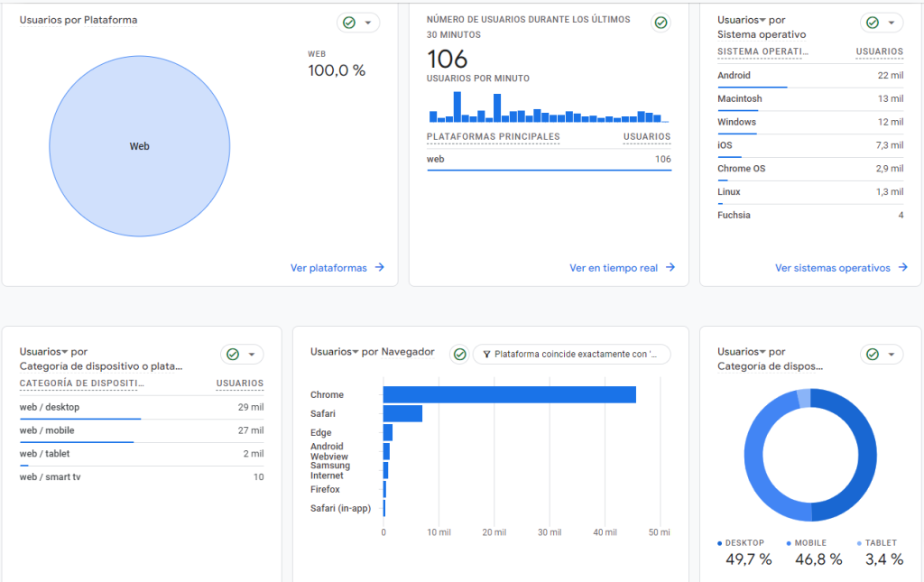Image resolution: width=924 pixels, height=582 pixels.
Task: Select the web / mobile table row
Action: [x=141, y=430]
